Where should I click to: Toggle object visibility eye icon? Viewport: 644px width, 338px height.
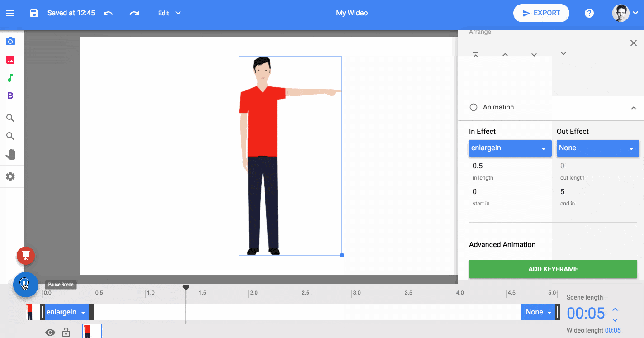click(x=50, y=333)
